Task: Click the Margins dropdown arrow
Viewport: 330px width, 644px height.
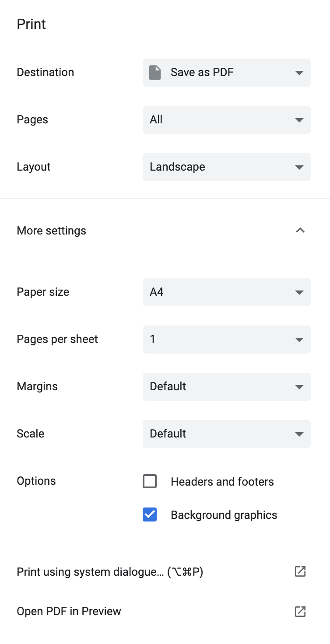Action: pos(299,387)
